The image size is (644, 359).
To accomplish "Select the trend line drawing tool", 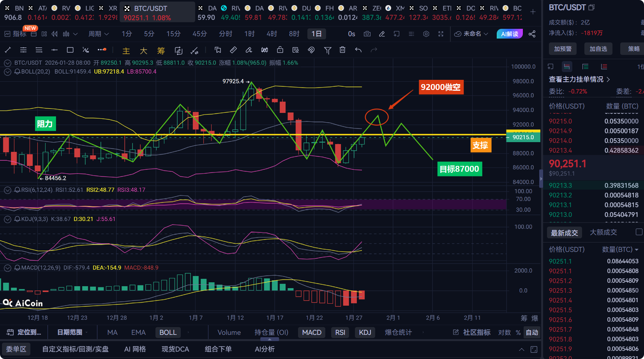I will 8,50.
